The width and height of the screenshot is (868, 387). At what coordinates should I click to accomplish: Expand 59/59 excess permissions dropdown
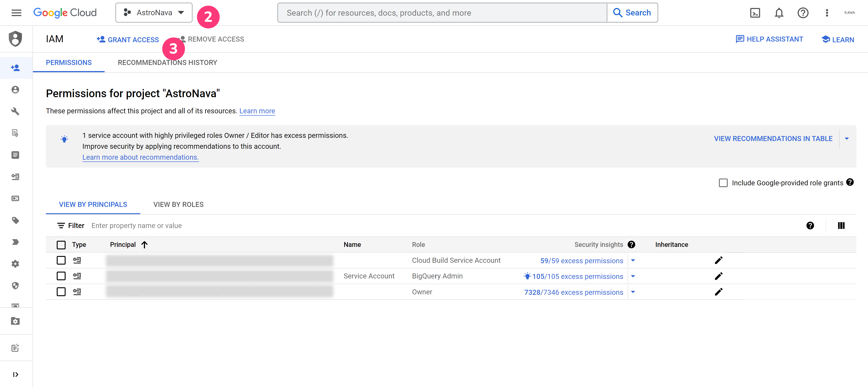633,260
